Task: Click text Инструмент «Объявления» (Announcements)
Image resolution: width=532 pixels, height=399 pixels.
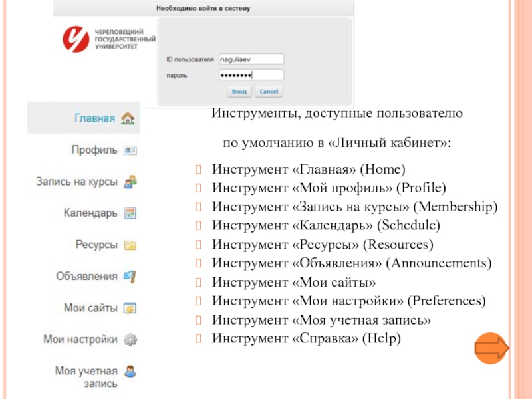Action: click(x=352, y=263)
